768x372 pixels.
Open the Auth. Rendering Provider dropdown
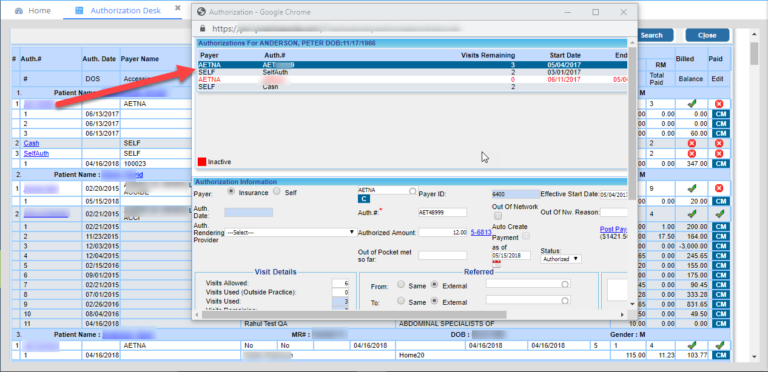click(290, 232)
